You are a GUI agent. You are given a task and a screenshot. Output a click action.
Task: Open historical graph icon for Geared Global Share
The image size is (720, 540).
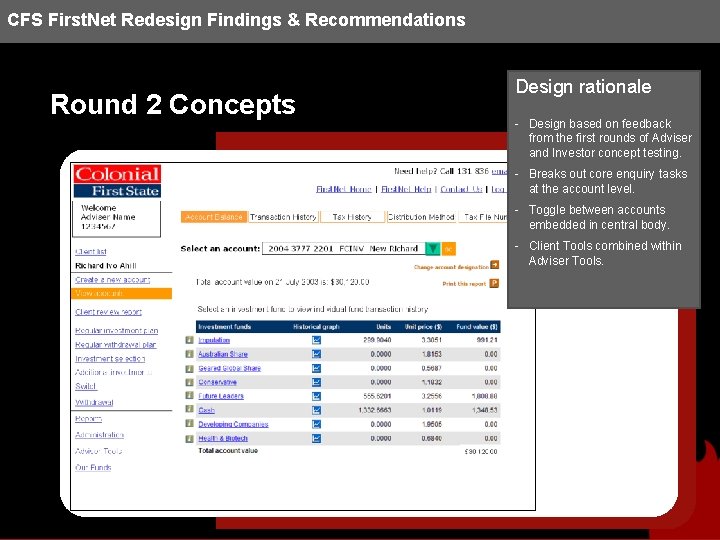[316, 368]
